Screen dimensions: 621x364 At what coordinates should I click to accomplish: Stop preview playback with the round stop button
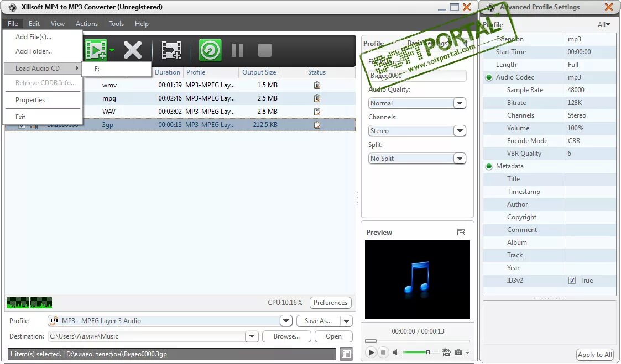[x=383, y=352]
